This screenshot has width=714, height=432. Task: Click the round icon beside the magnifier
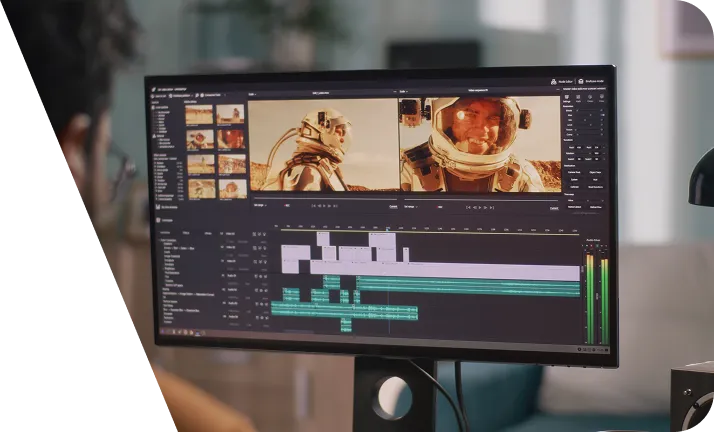pos(202,95)
